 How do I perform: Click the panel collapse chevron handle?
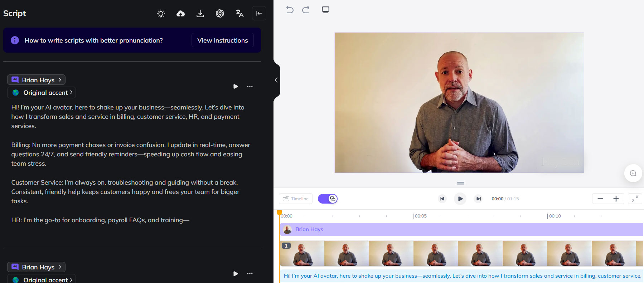click(276, 80)
